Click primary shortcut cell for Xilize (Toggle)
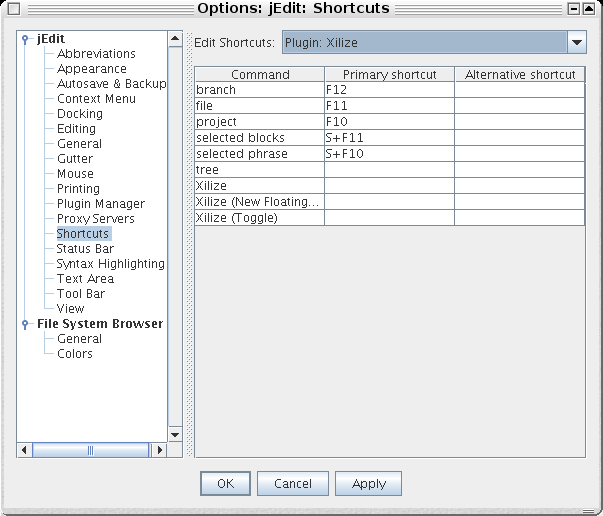 pos(390,218)
